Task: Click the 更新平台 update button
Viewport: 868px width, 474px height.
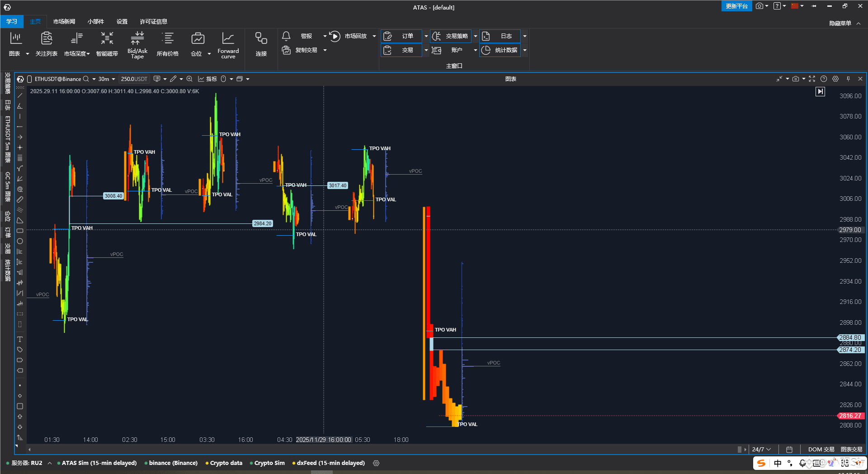Action: [x=736, y=6]
